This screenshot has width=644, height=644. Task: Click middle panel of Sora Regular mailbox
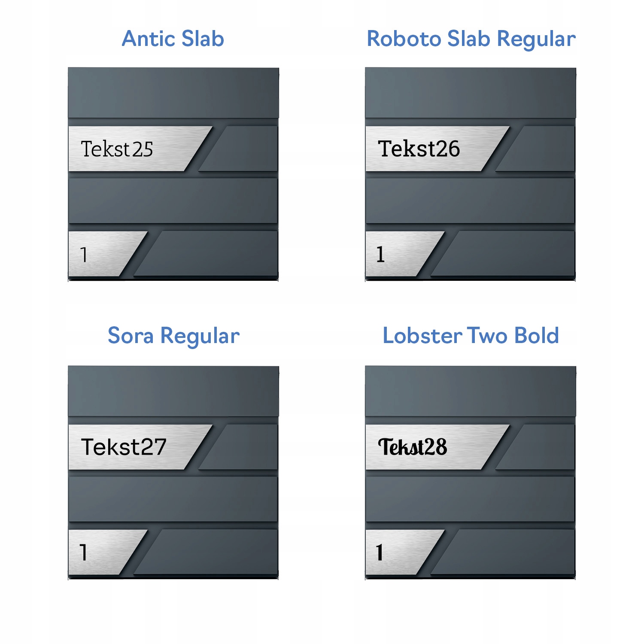[173, 499]
